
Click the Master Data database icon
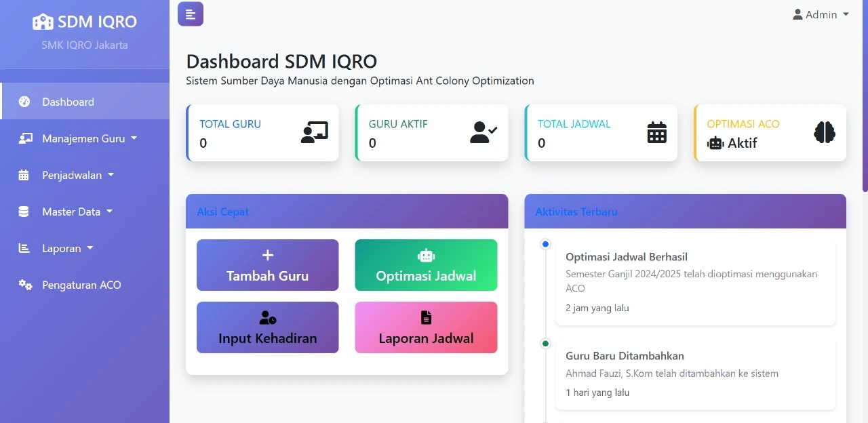coord(24,211)
